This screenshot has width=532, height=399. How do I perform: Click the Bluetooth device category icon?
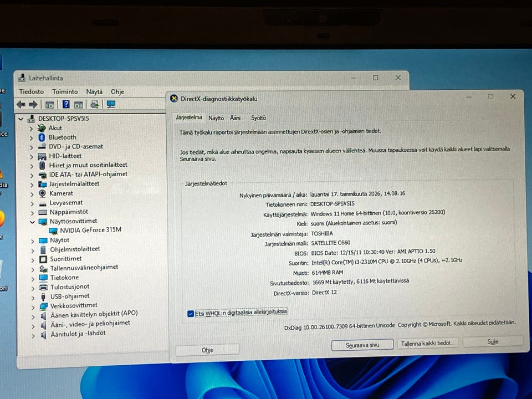pyautogui.click(x=42, y=137)
